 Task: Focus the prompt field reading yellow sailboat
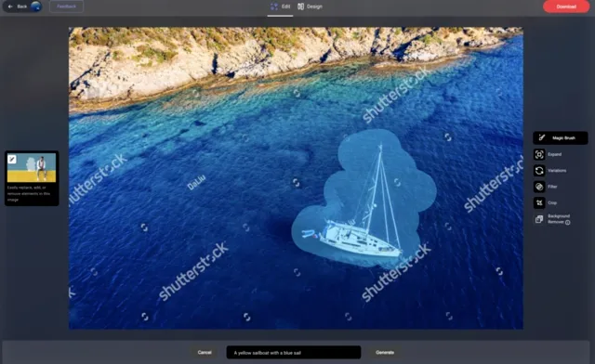[294, 352]
